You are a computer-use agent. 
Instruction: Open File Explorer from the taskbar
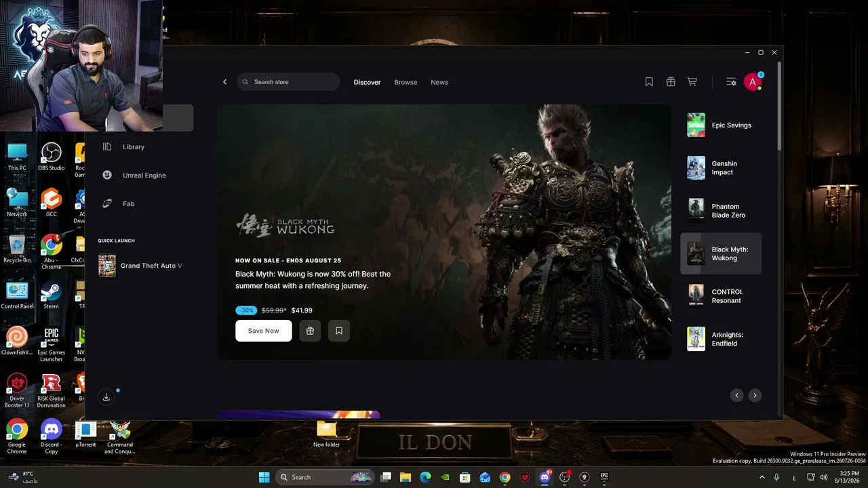point(406,477)
